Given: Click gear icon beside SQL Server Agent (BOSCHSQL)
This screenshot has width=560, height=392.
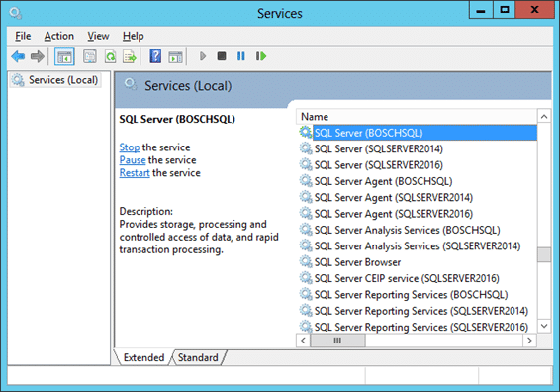Looking at the screenshot, I should [306, 181].
